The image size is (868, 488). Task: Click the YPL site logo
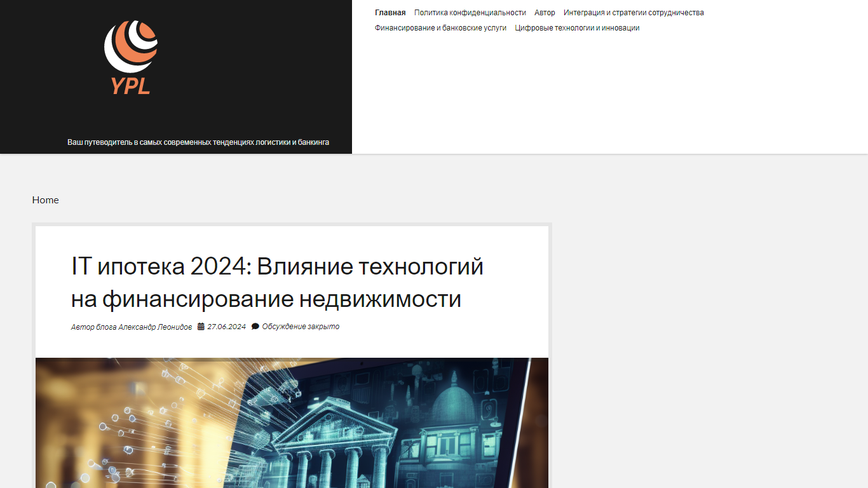[131, 57]
